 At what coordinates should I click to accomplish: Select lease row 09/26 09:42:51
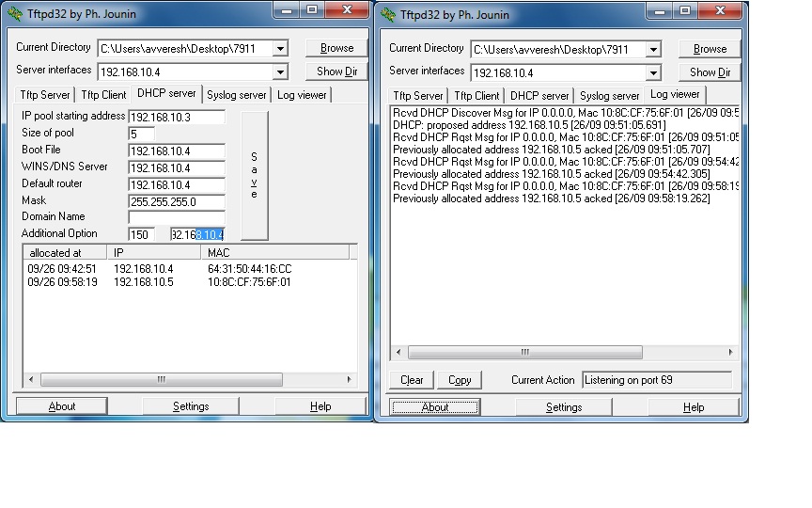pos(190,269)
